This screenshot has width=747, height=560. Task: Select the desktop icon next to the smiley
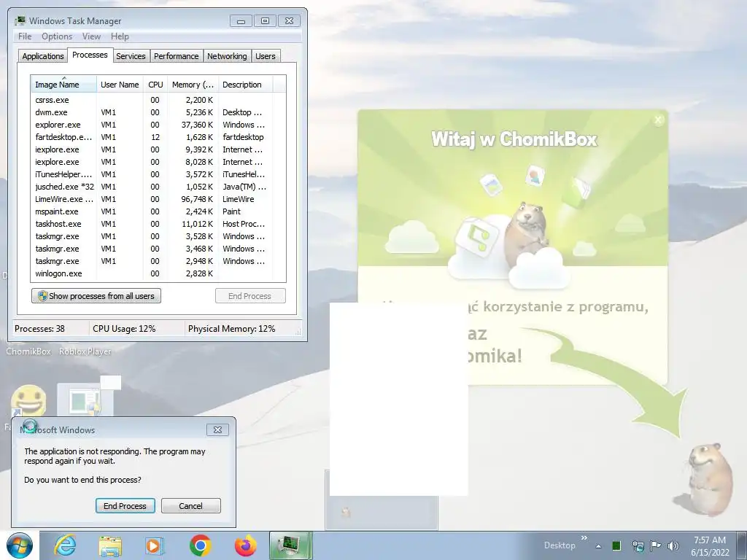click(85, 399)
